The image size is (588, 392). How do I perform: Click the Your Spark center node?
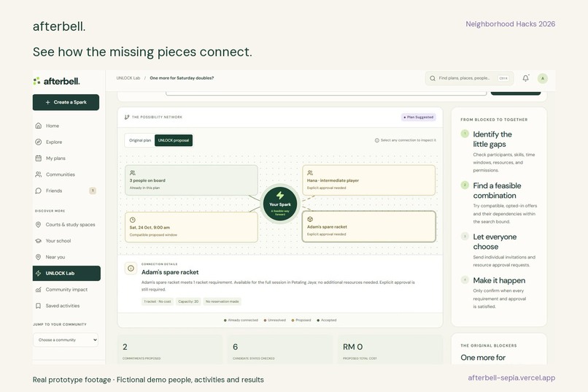(x=279, y=204)
